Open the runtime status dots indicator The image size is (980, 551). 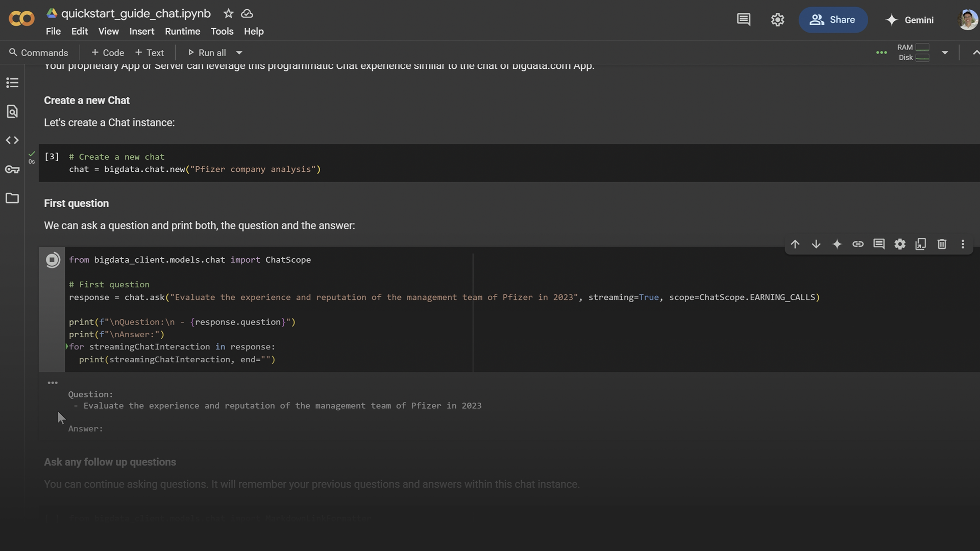coord(881,53)
